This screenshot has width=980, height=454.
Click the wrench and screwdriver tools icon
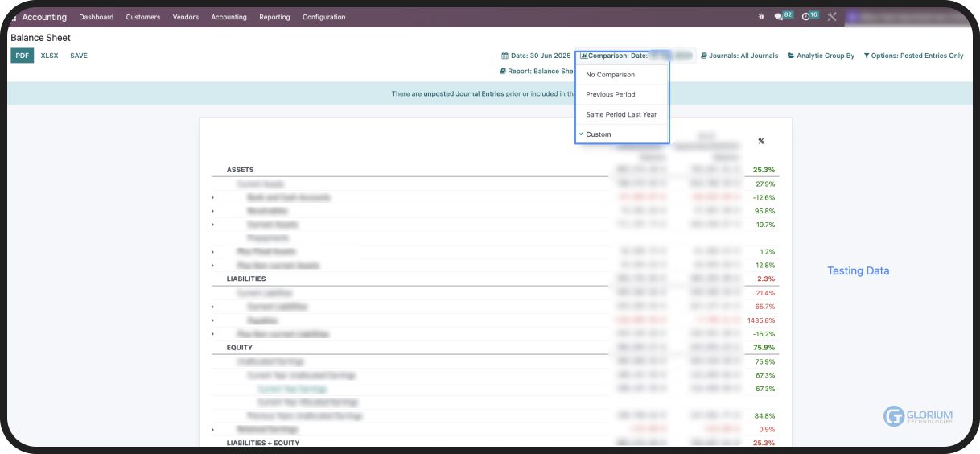coord(832,17)
